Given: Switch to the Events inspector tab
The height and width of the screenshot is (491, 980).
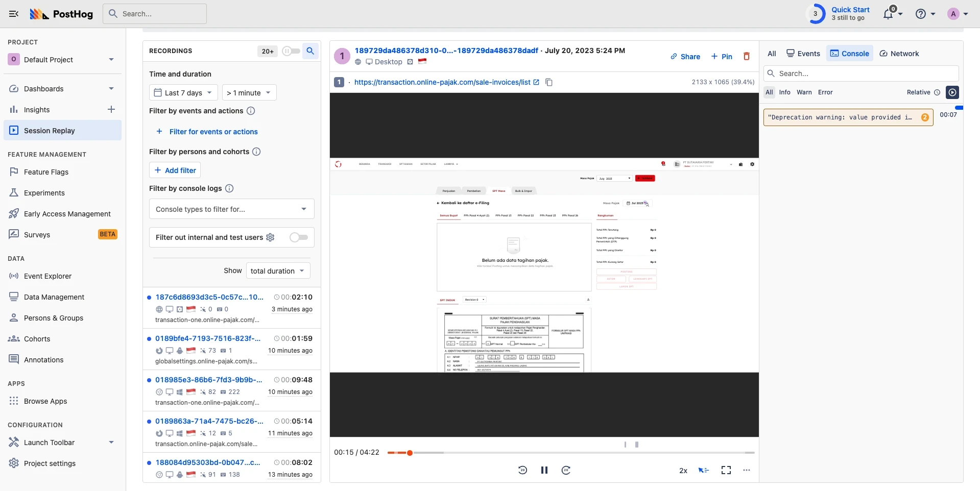Looking at the screenshot, I should tap(803, 54).
